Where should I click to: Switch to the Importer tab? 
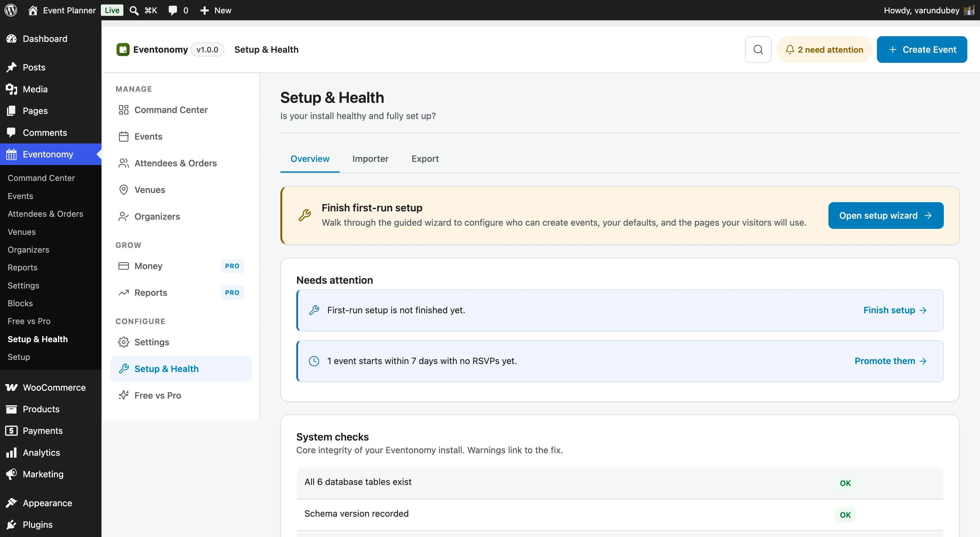click(x=370, y=159)
